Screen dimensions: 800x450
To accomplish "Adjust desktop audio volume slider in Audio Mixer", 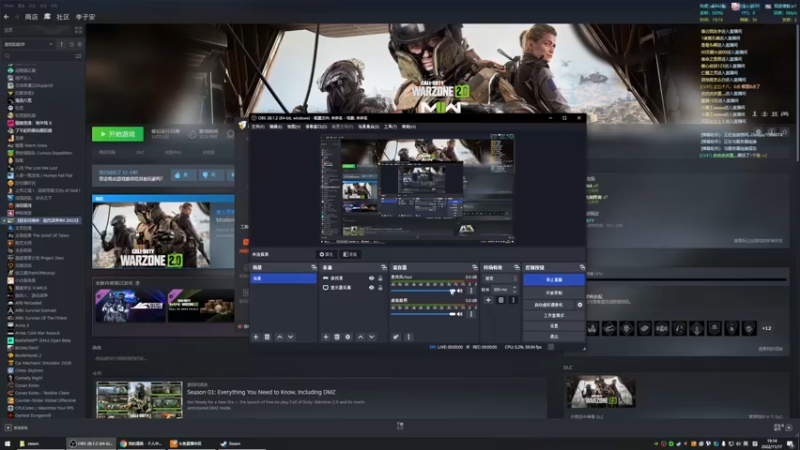I will tap(423, 314).
